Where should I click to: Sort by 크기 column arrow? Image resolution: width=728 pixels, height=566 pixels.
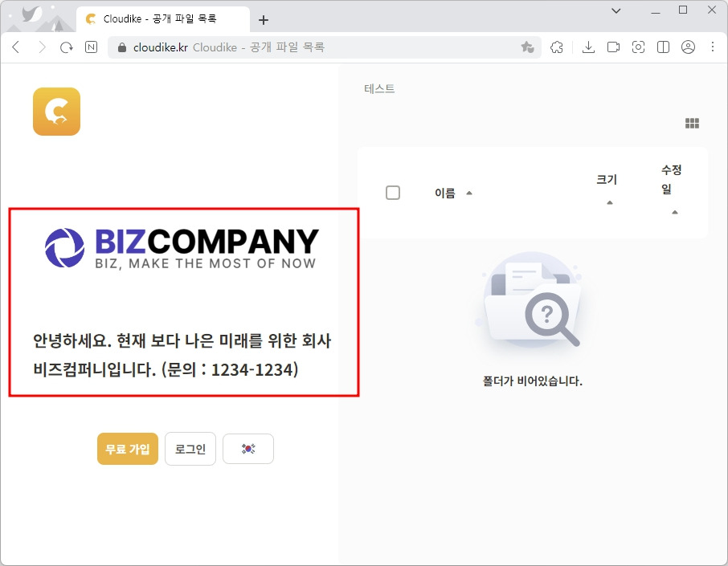(610, 202)
